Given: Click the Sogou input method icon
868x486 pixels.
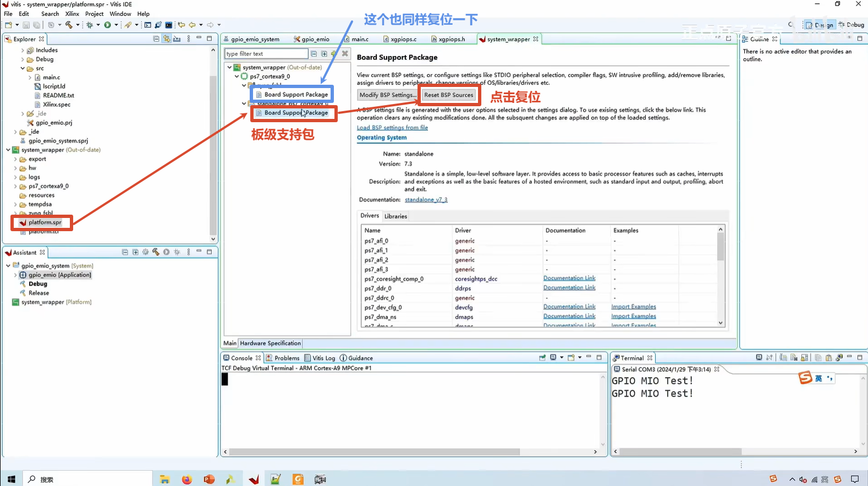Looking at the screenshot, I should [805, 378].
